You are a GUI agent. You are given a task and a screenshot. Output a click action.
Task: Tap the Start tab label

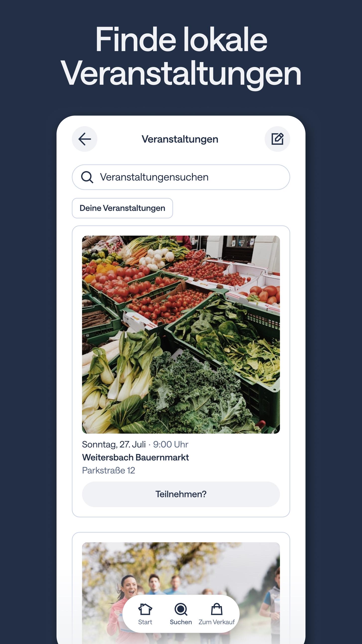[x=145, y=622]
